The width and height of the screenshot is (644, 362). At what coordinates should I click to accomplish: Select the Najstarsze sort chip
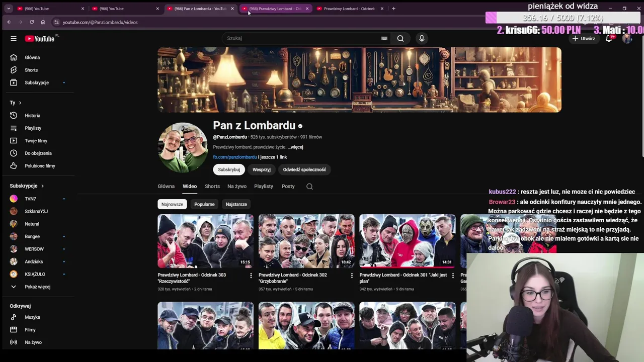[236, 204]
